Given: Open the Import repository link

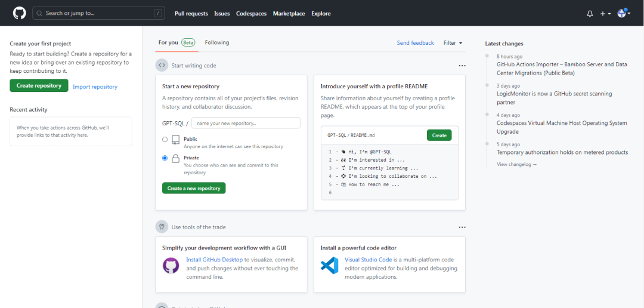Looking at the screenshot, I should click(95, 87).
